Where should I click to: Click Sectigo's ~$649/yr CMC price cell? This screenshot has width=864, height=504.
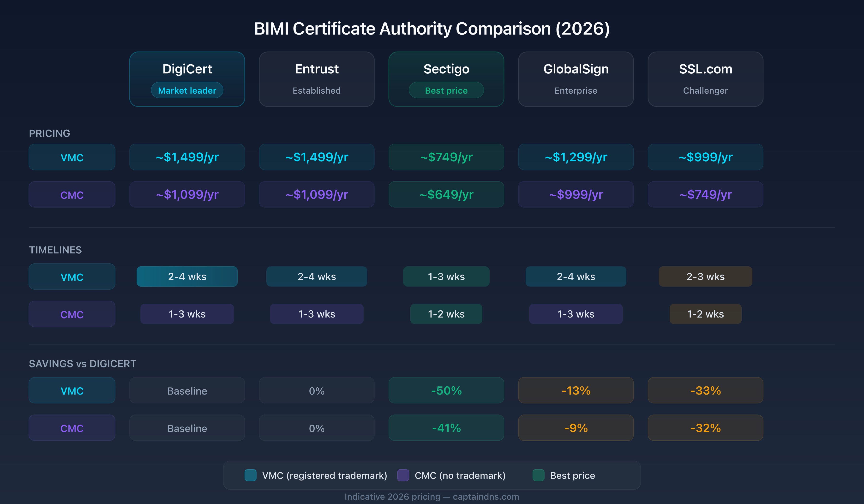446,194
